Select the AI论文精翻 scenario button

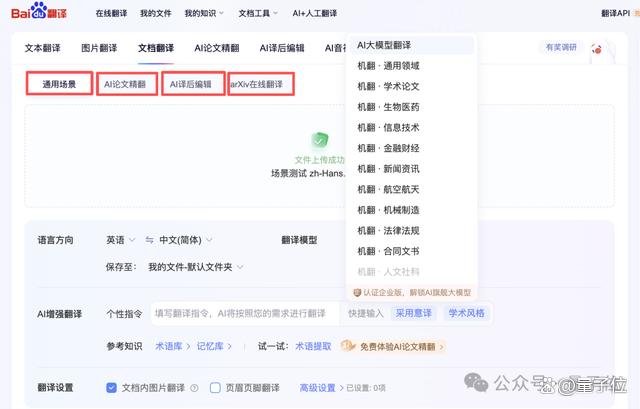coord(127,84)
